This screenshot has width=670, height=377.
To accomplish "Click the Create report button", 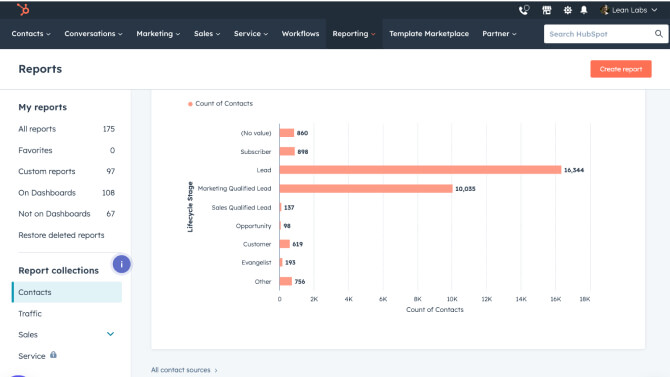I will click(621, 69).
